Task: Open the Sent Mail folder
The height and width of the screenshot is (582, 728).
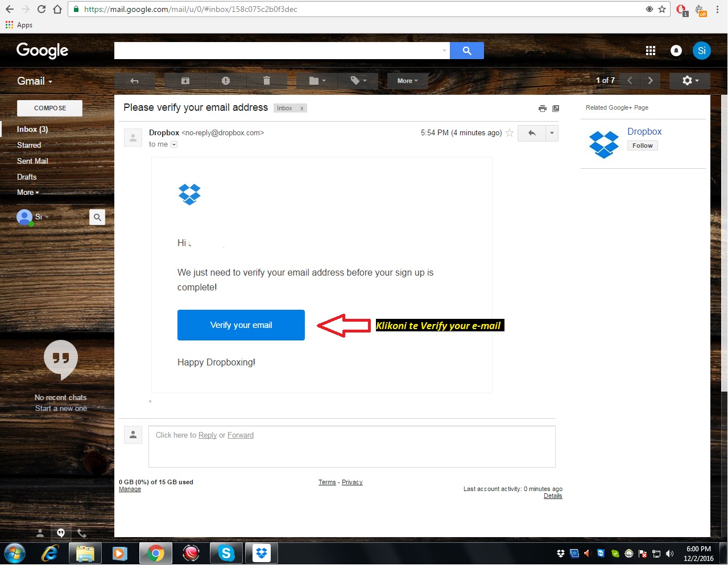Action: pos(32,161)
